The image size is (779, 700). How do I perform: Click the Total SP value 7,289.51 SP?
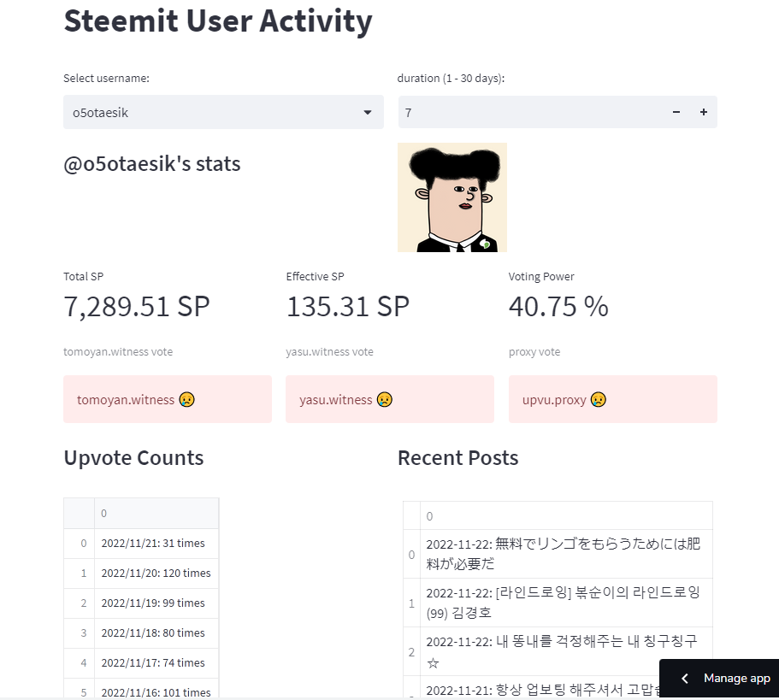[x=137, y=306]
